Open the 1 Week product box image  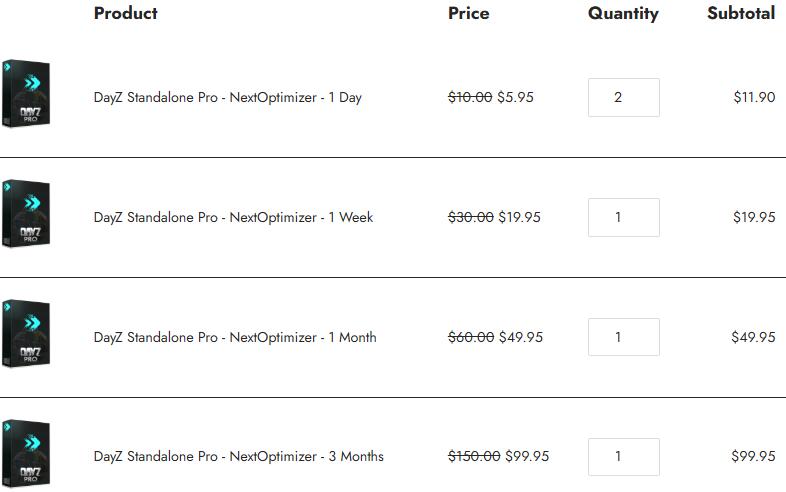coord(26,214)
